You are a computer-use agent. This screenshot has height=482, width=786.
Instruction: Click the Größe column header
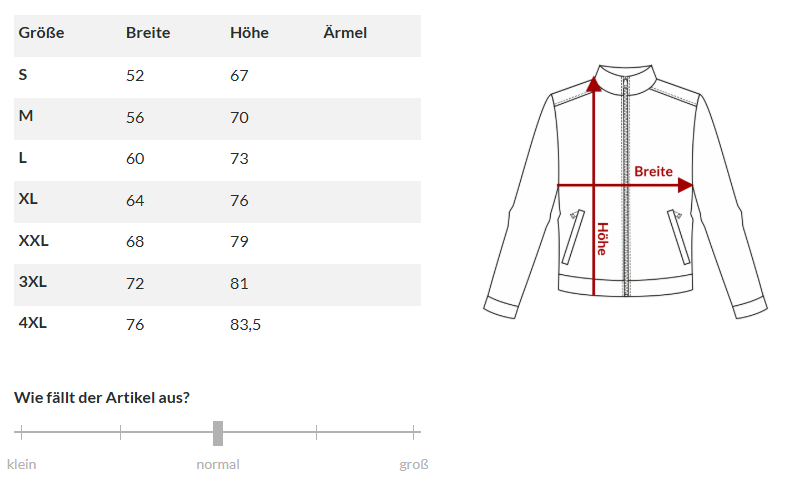click(x=41, y=33)
